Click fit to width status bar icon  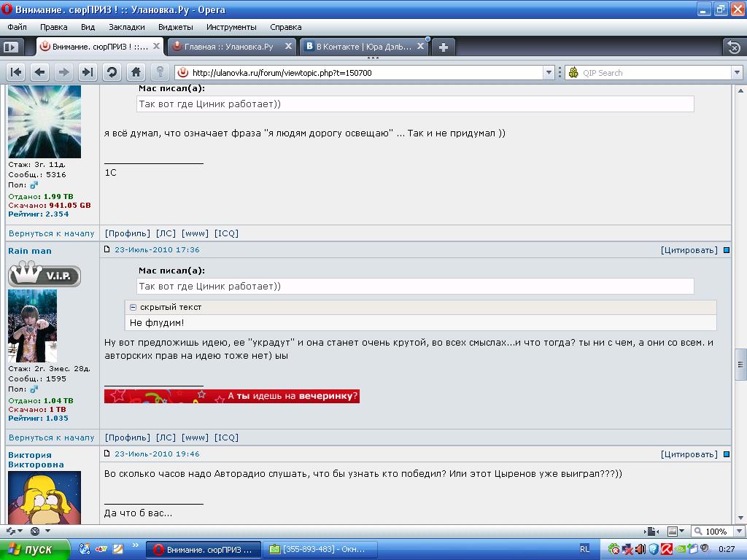point(651,532)
